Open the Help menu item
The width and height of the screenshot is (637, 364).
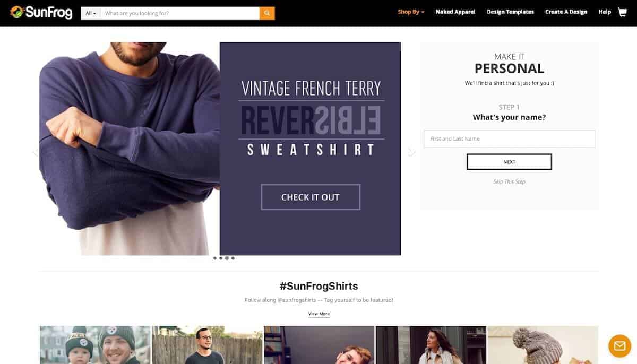point(605,12)
